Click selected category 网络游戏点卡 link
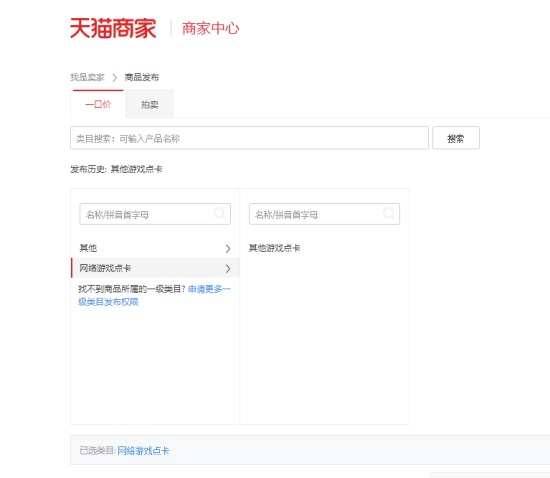Screen dimensions: 550x478 [x=143, y=451]
